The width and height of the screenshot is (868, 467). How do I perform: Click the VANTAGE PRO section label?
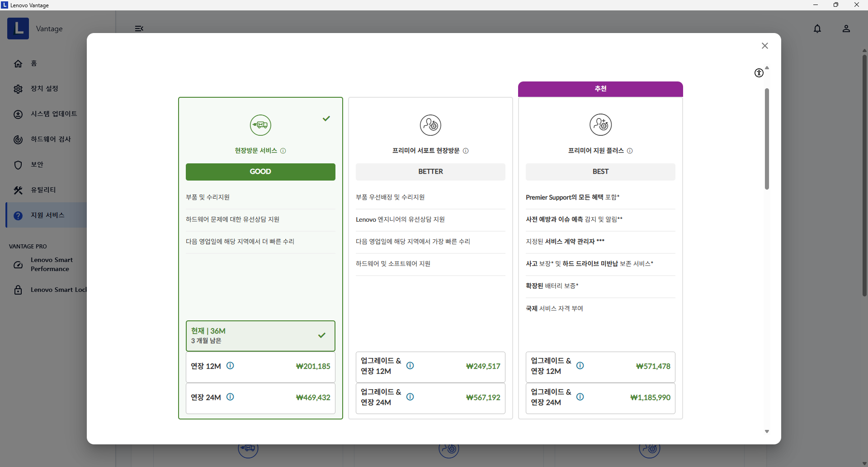28,247
